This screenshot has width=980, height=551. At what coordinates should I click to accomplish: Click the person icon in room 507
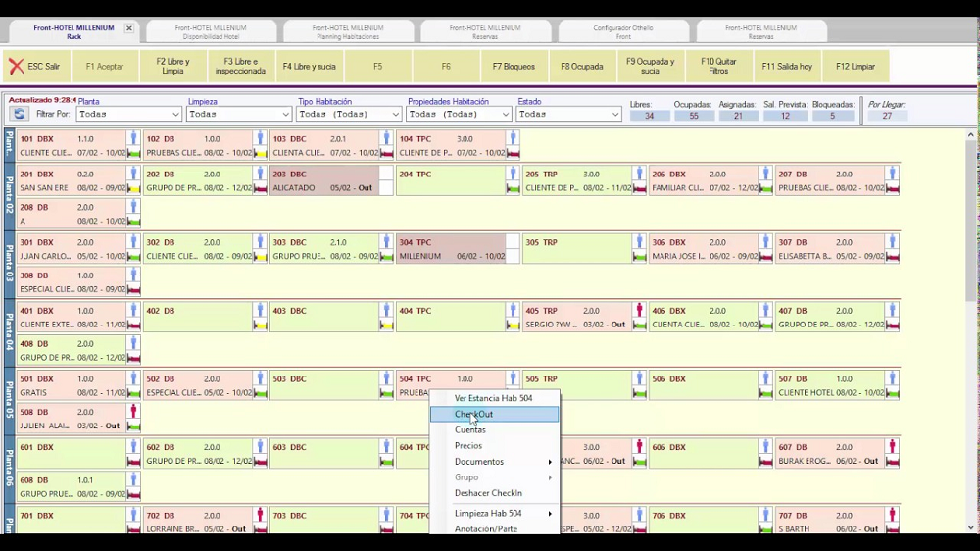892,378
